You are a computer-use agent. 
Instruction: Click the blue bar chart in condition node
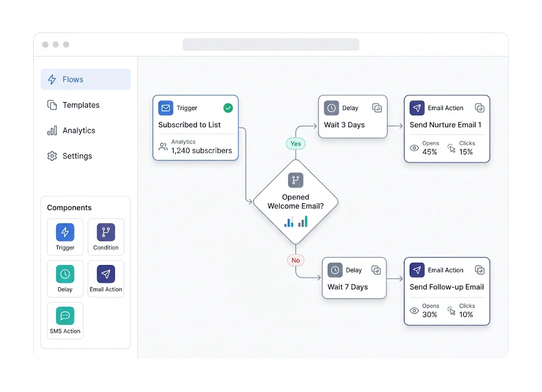(x=288, y=221)
